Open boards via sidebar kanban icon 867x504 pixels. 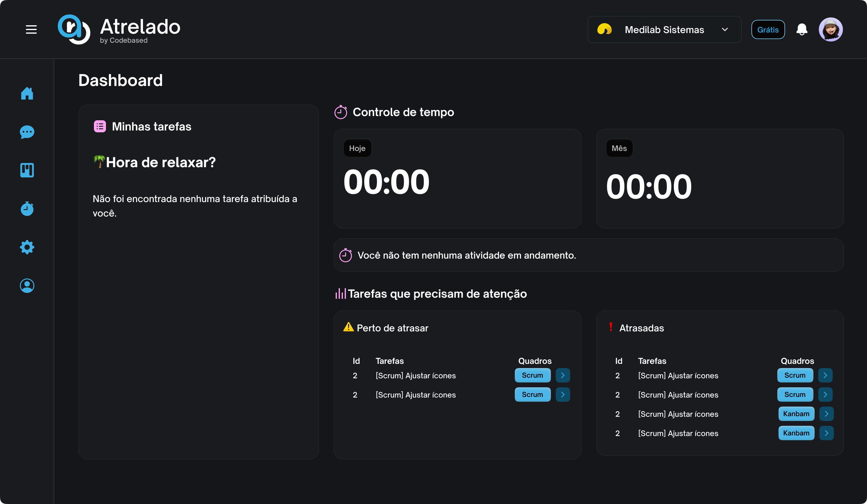(27, 170)
